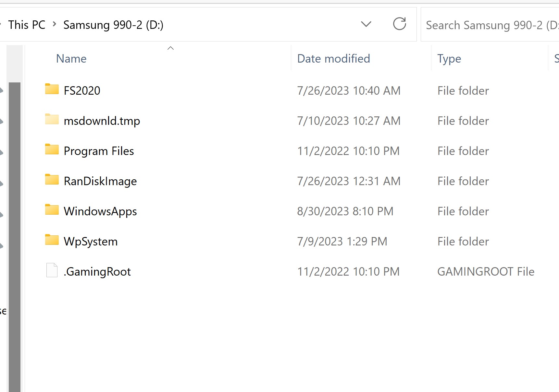Select the RanDiskImage name

(100, 181)
